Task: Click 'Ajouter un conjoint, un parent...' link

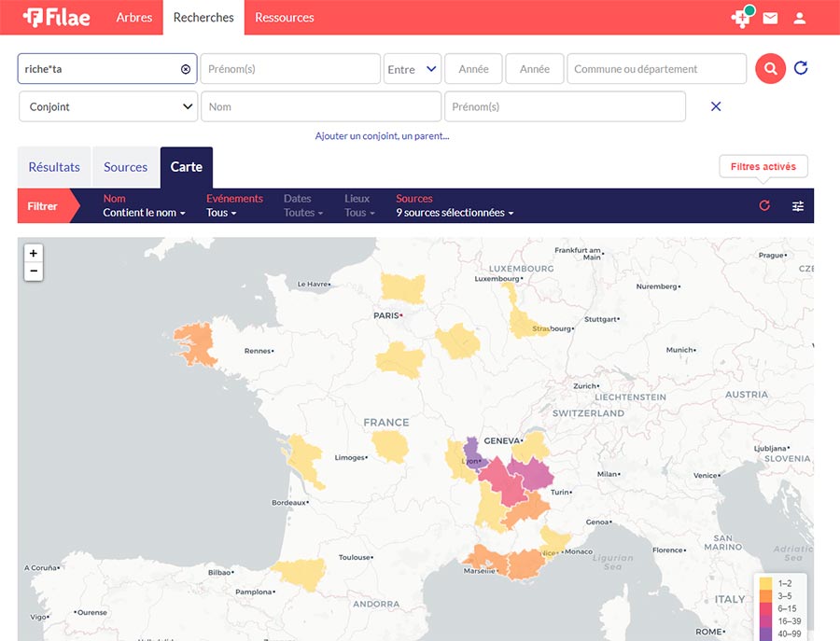Action: tap(382, 136)
